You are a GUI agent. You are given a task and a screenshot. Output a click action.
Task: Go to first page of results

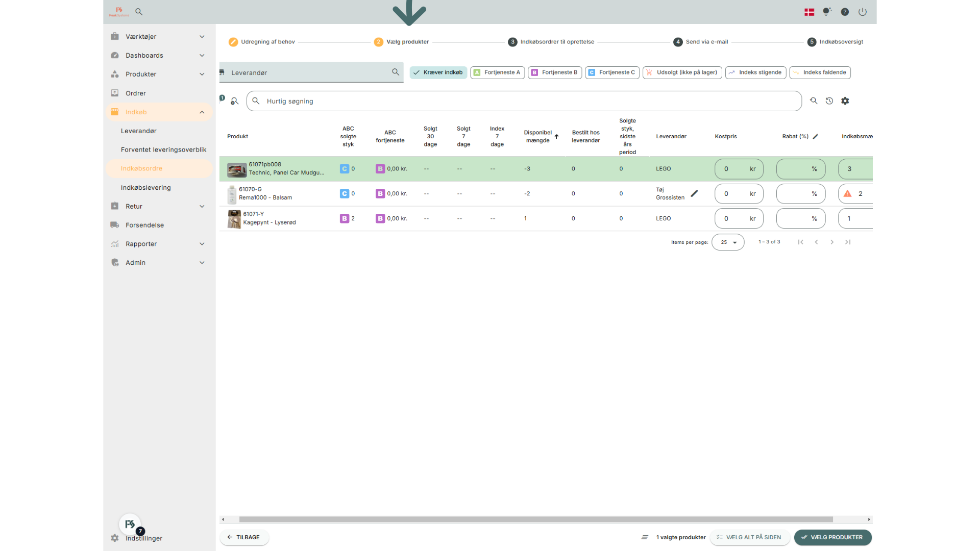(800, 242)
